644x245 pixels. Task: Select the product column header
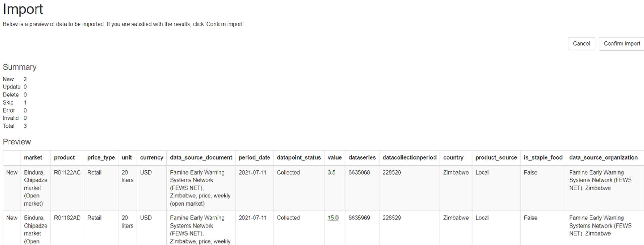(x=64, y=157)
